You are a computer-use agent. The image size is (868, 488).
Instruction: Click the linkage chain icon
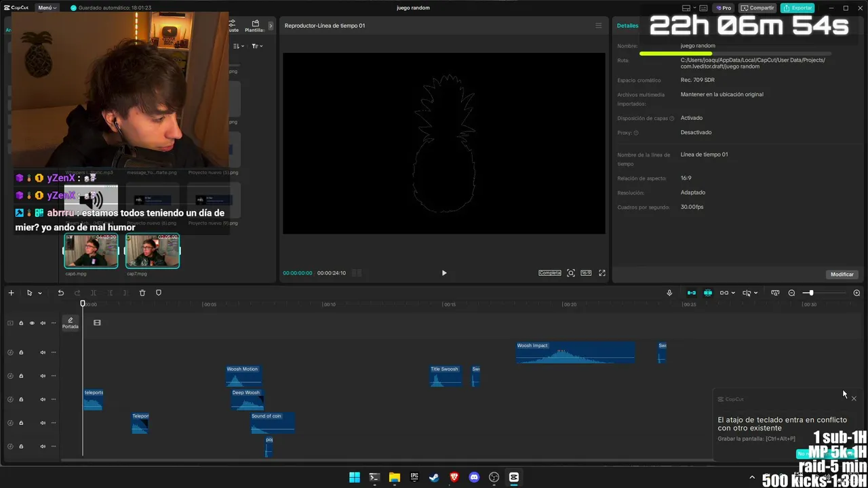click(724, 293)
